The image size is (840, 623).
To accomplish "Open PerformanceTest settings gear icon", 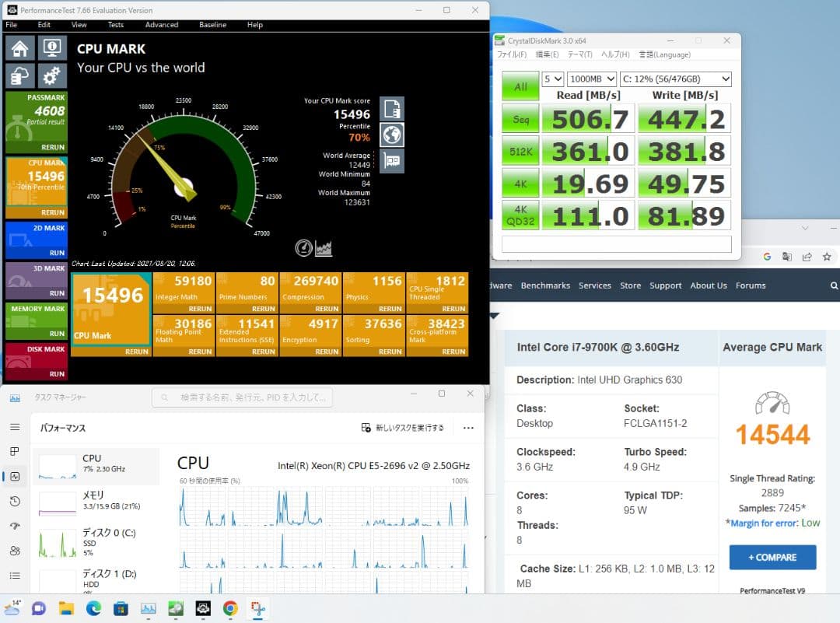I will pyautogui.click(x=52, y=76).
